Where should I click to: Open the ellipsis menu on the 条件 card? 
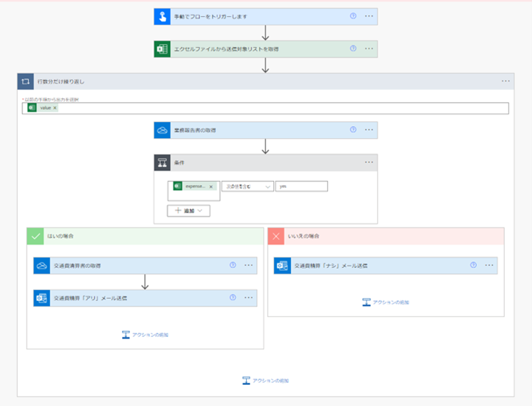369,162
